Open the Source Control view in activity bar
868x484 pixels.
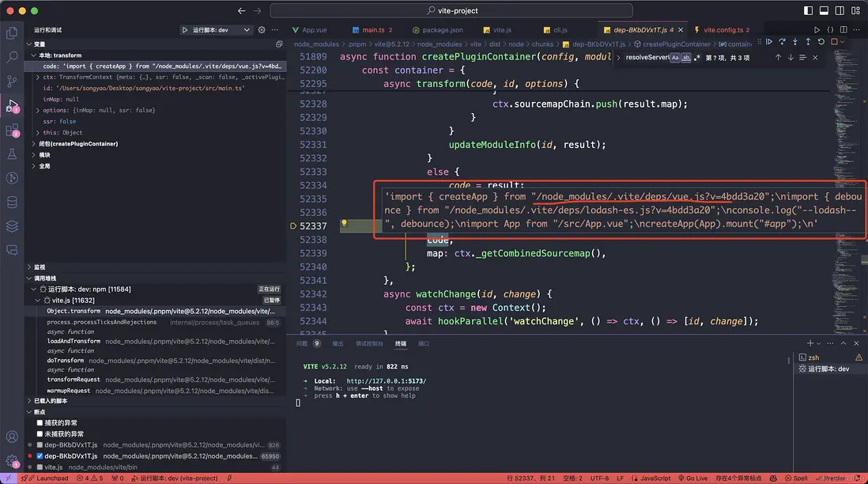[x=12, y=81]
